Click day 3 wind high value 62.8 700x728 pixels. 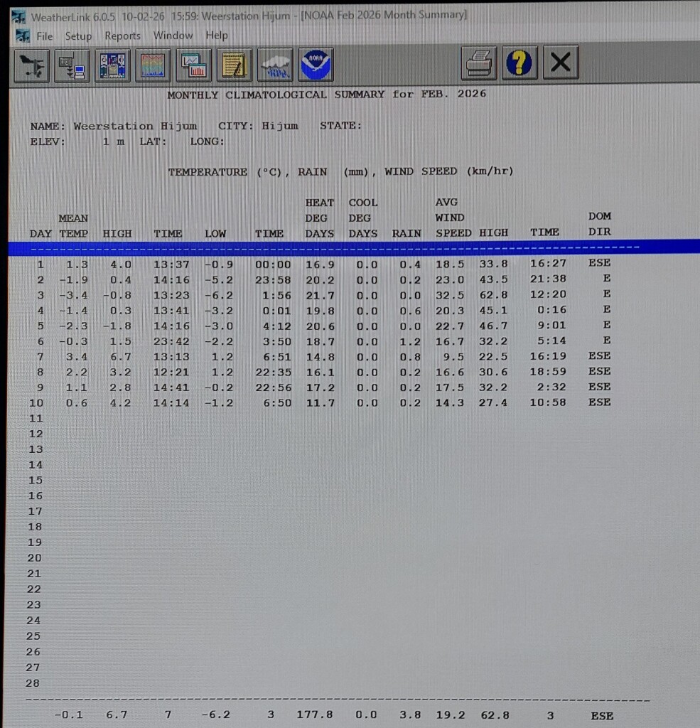pyautogui.click(x=493, y=295)
